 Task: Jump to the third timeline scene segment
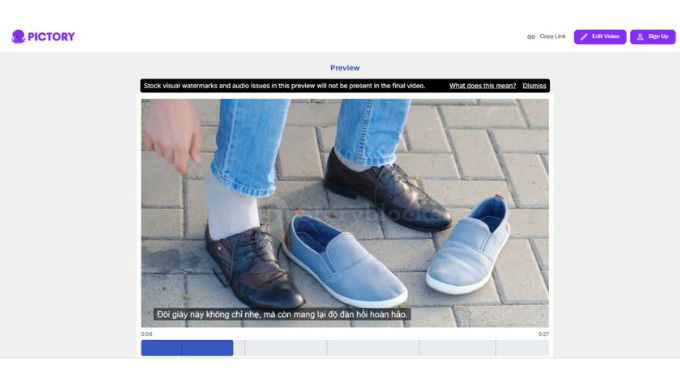point(285,348)
